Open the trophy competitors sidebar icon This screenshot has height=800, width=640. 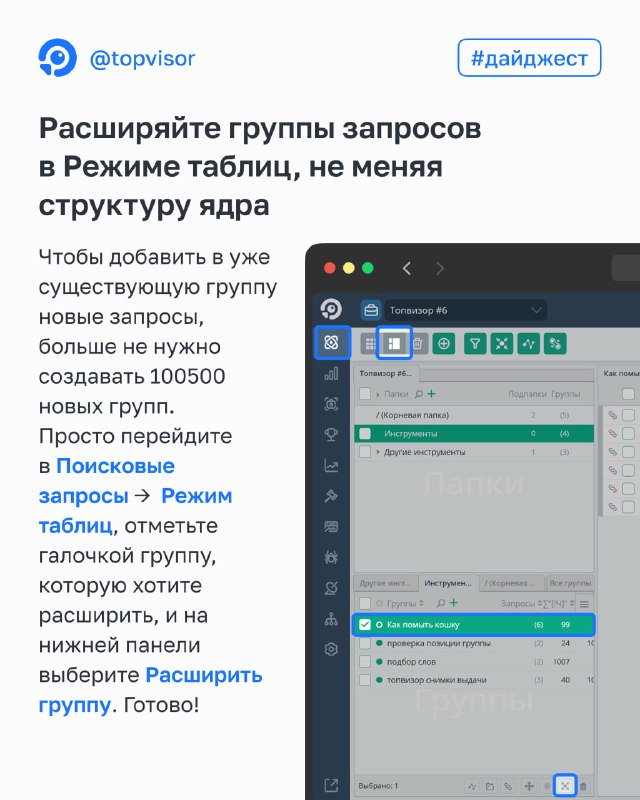[x=331, y=435]
